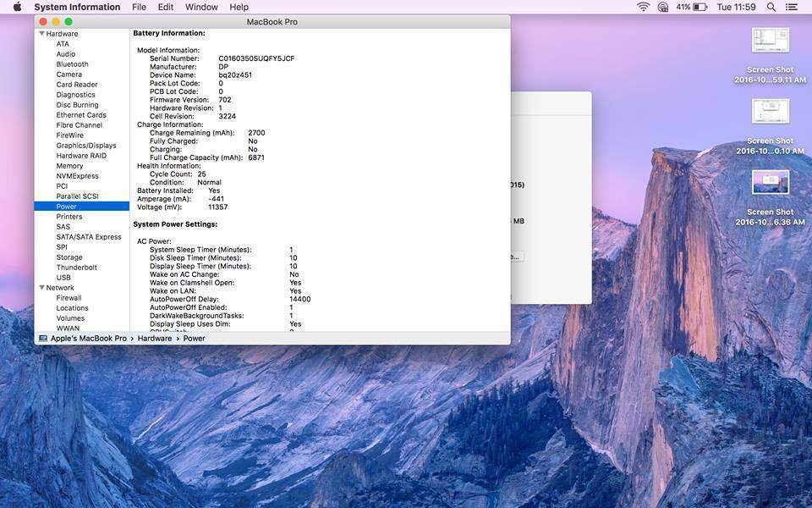Click the Condition value Normal
The height and width of the screenshot is (508, 812).
209,183
